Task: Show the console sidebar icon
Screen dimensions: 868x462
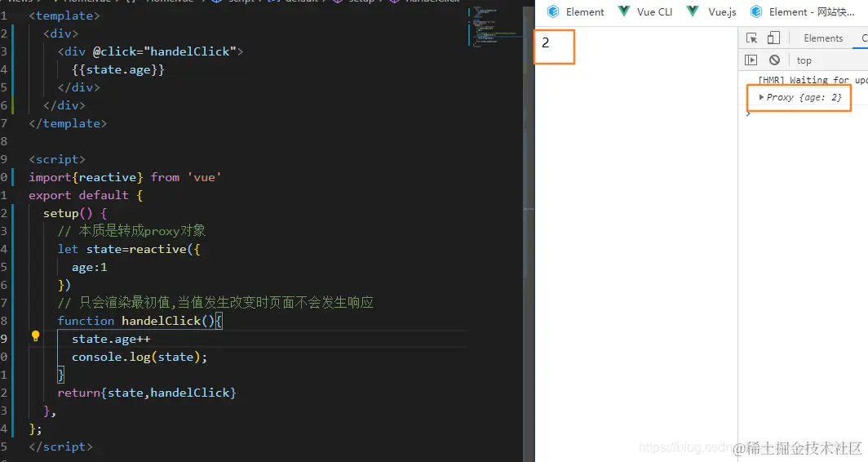Action: tap(751, 60)
